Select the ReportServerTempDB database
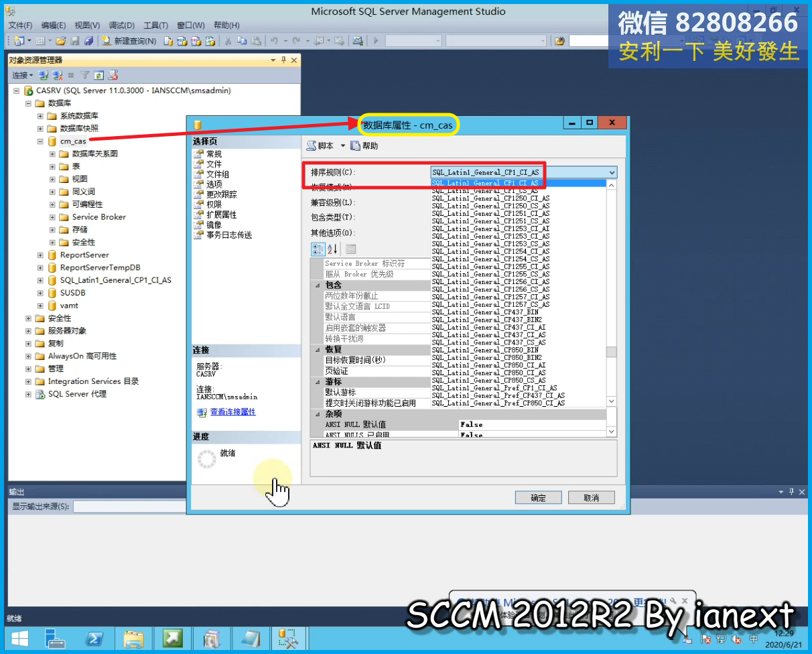 (100, 267)
